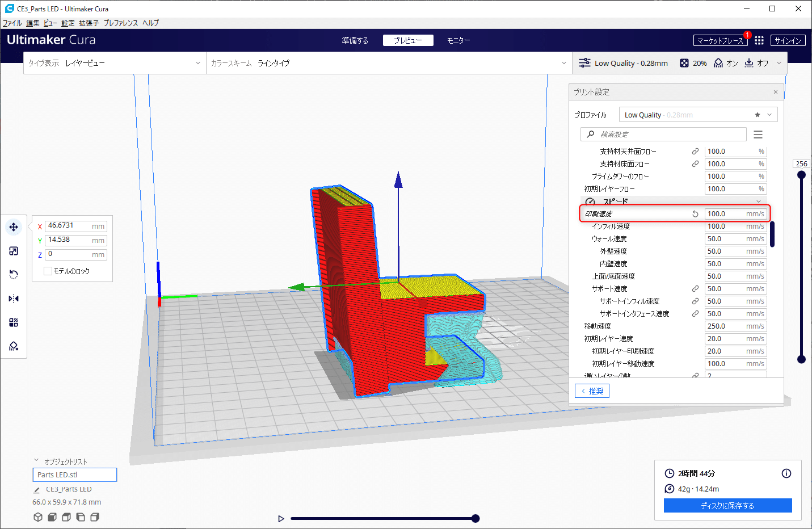The width and height of the screenshot is (812, 529).
Task: Open the settings visibility hamburger menu
Action: pos(758,135)
